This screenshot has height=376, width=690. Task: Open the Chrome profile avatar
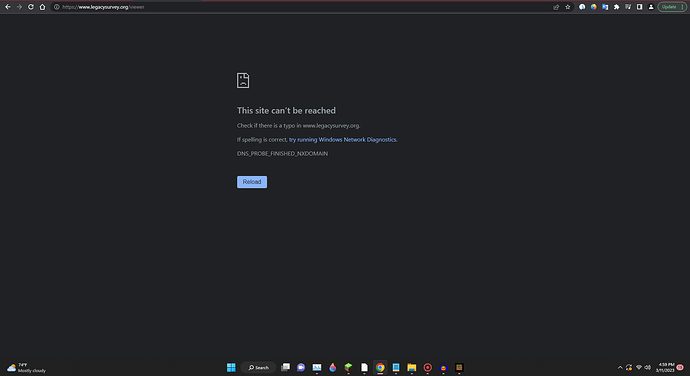(x=651, y=7)
